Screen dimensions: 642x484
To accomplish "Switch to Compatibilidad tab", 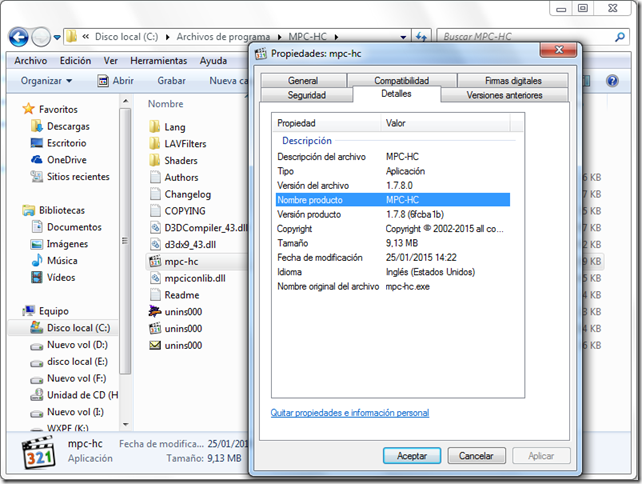I will point(402,80).
